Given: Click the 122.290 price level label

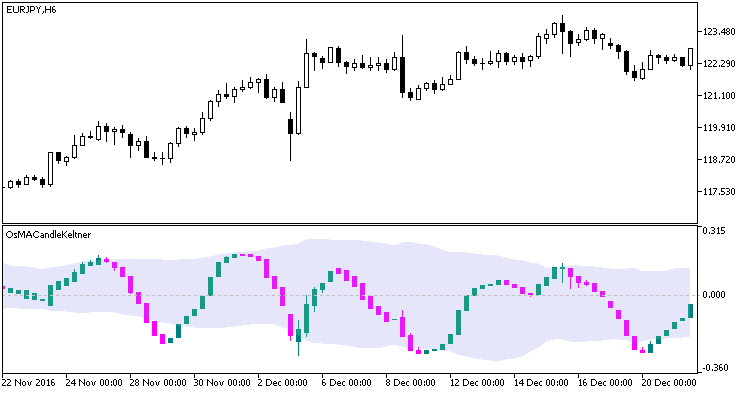Looking at the screenshot, I should coord(719,64).
